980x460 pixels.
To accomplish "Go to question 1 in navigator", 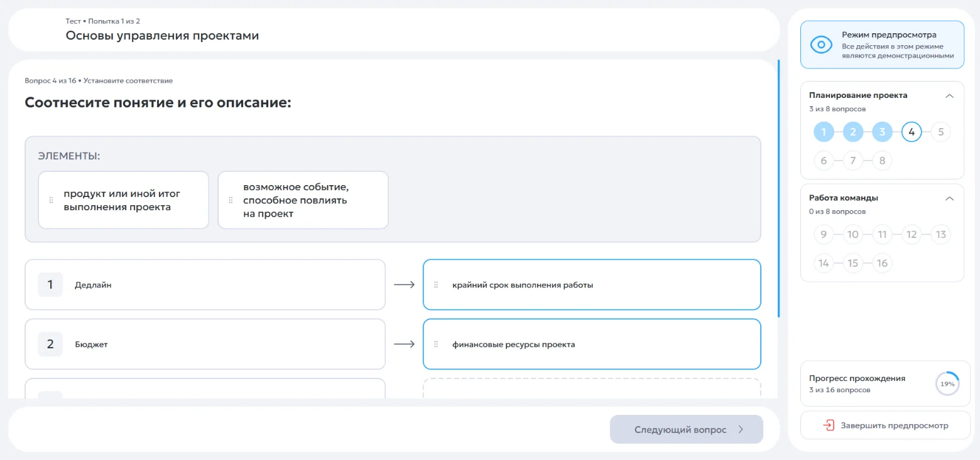I will pyautogui.click(x=824, y=132).
